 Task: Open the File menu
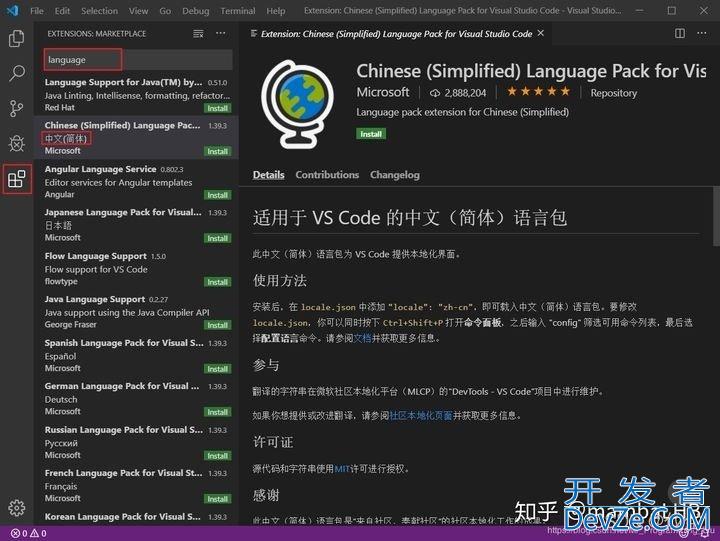tap(37, 11)
